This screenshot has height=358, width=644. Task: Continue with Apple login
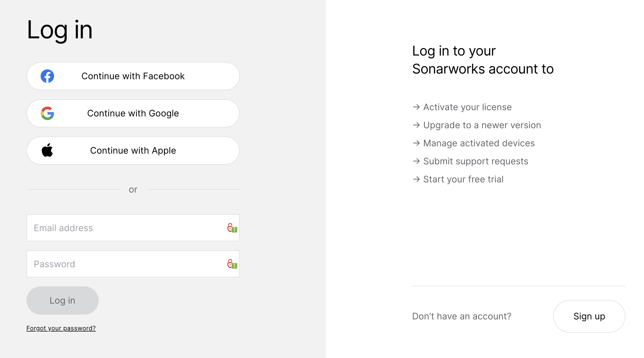[133, 151]
